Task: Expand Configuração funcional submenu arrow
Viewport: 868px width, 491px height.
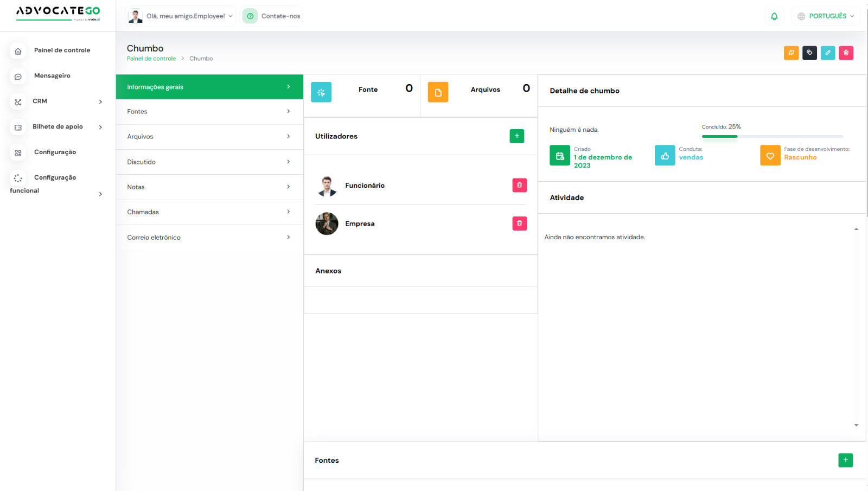Action: tap(100, 194)
